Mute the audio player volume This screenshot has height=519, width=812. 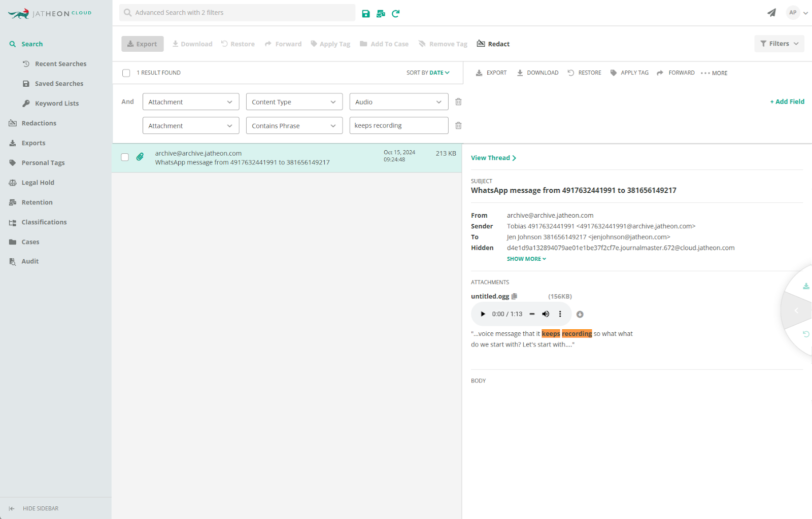point(546,314)
